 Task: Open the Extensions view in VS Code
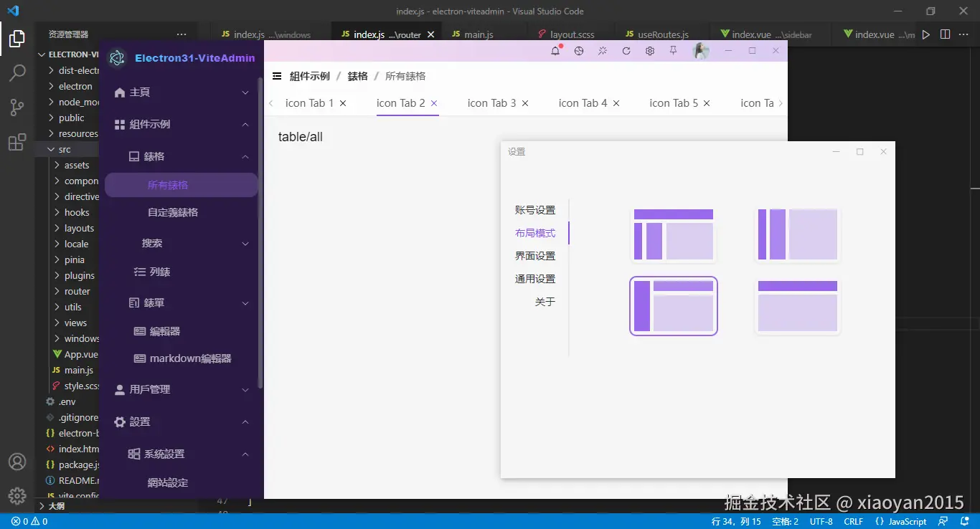pos(17,142)
